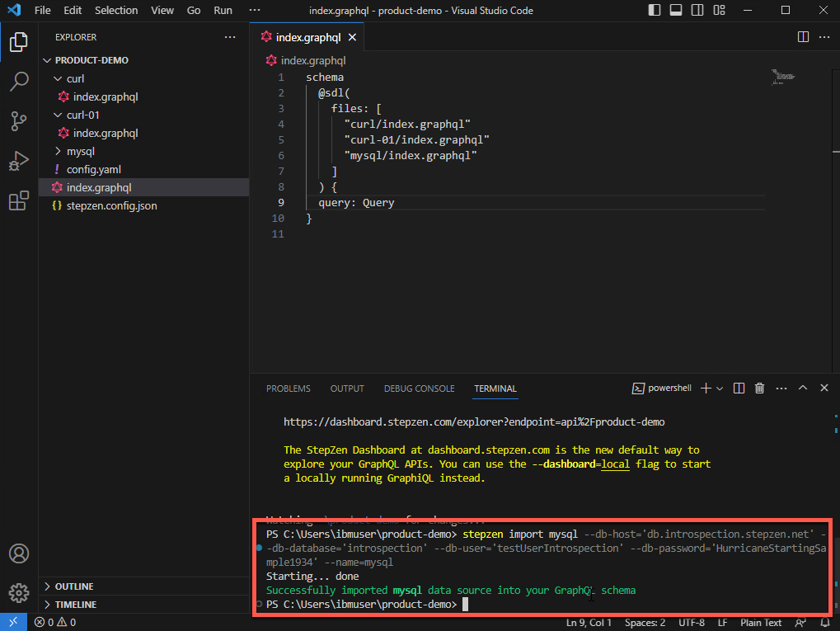Open the Run and Debug view
The width and height of the screenshot is (840, 631).
click(18, 161)
